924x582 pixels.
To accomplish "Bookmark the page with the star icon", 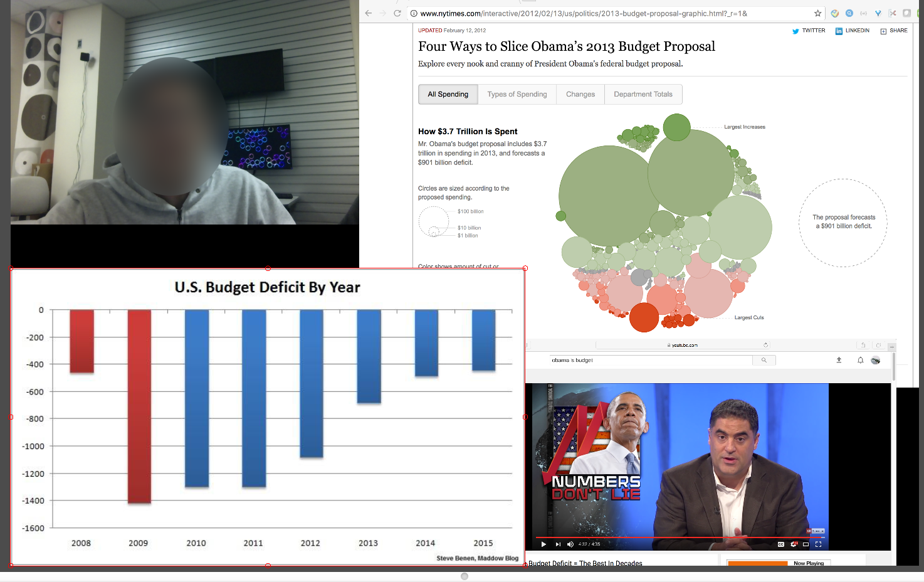I will tap(817, 13).
